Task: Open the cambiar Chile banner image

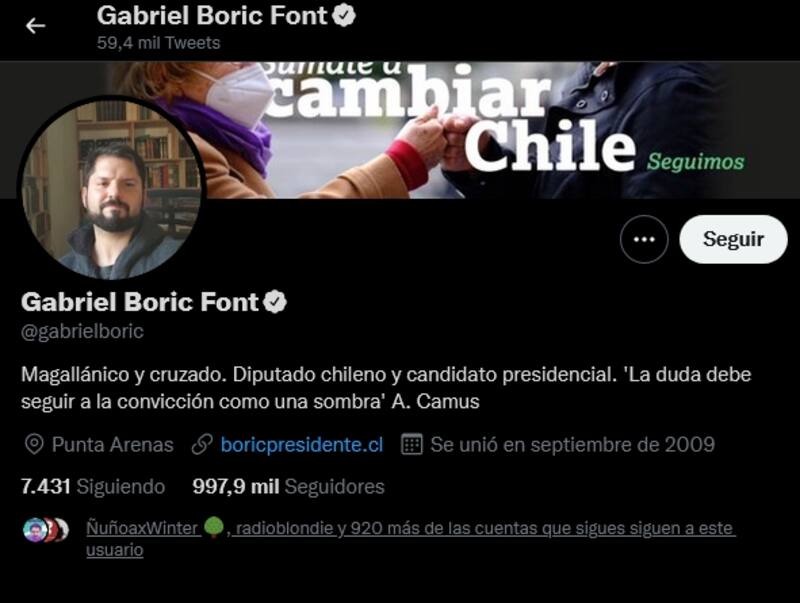Action: pyautogui.click(x=459, y=130)
